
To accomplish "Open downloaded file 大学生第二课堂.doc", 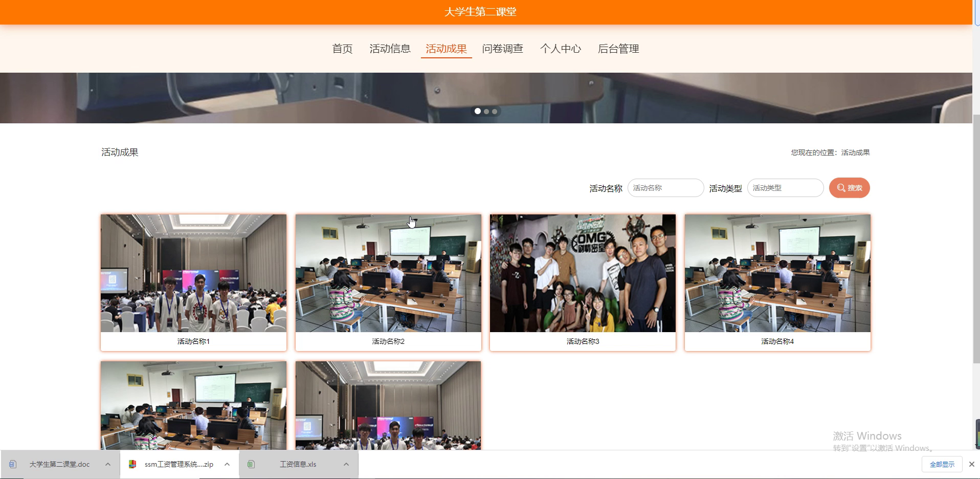I will point(59,464).
